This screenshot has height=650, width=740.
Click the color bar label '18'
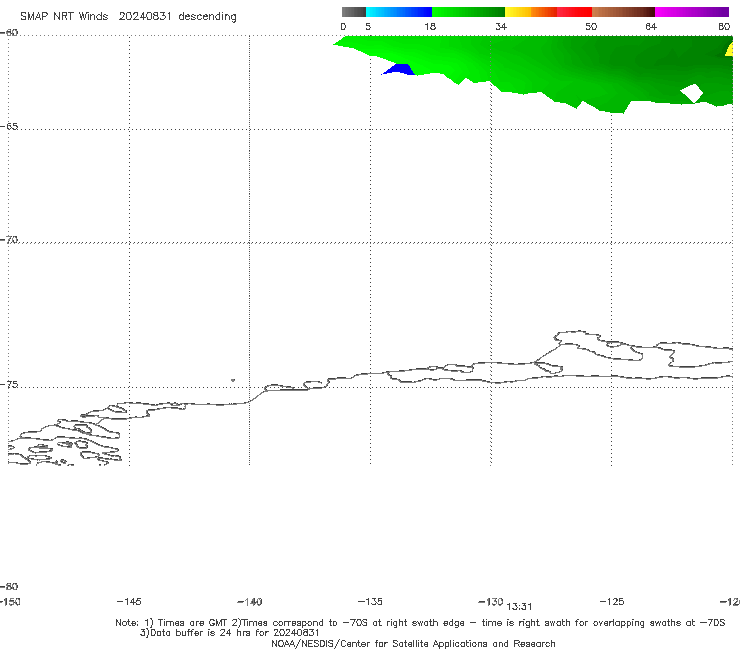pos(430,26)
